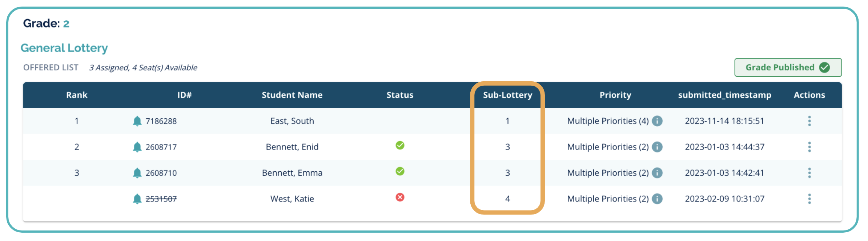Select the East, South student name
868x241 pixels.
click(x=292, y=121)
